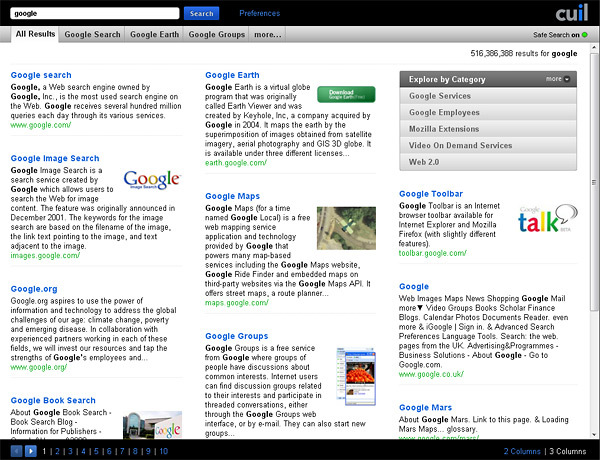Toggle the Safe Search green indicator
This screenshot has height=460, width=600.
[x=585, y=35]
